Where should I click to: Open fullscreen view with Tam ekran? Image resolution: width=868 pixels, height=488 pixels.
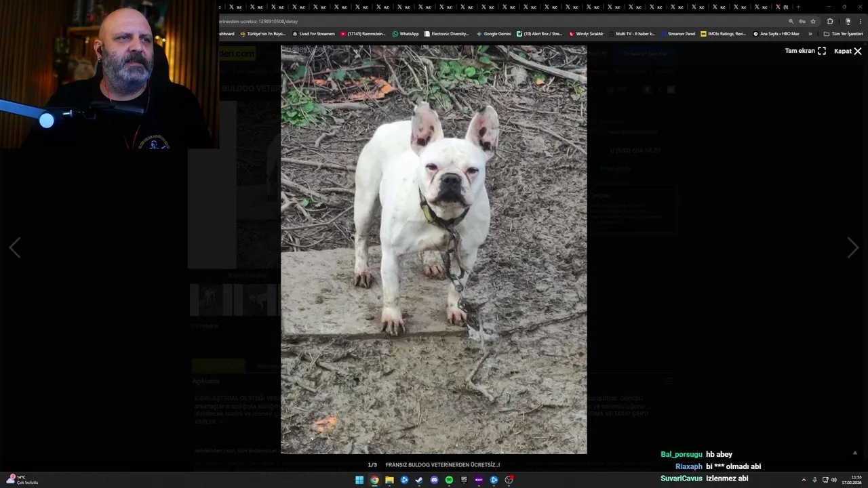pos(806,51)
